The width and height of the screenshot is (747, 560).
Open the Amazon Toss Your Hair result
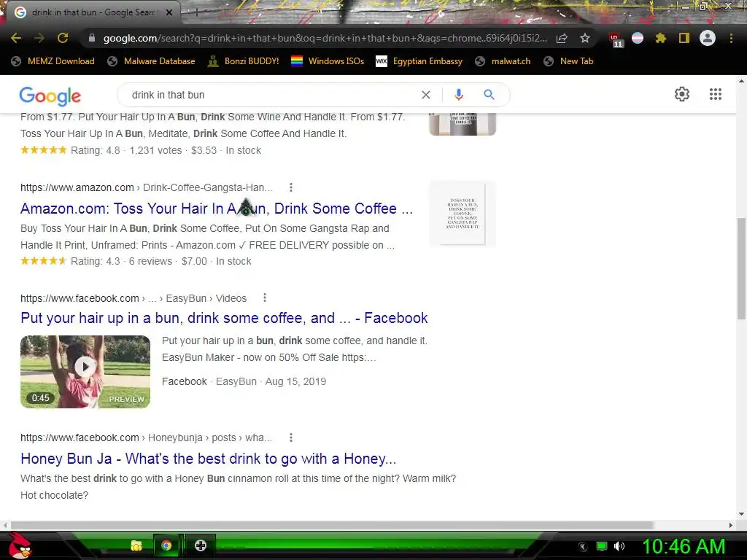[216, 209]
